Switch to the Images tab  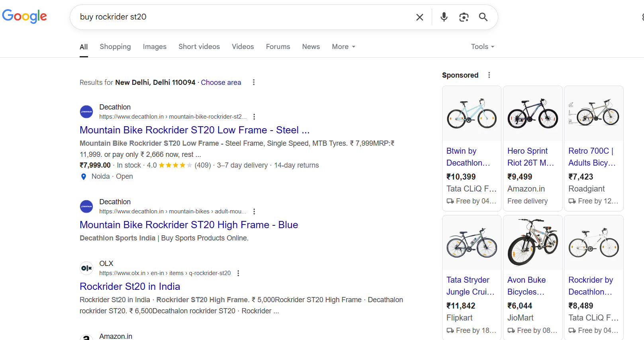(155, 47)
